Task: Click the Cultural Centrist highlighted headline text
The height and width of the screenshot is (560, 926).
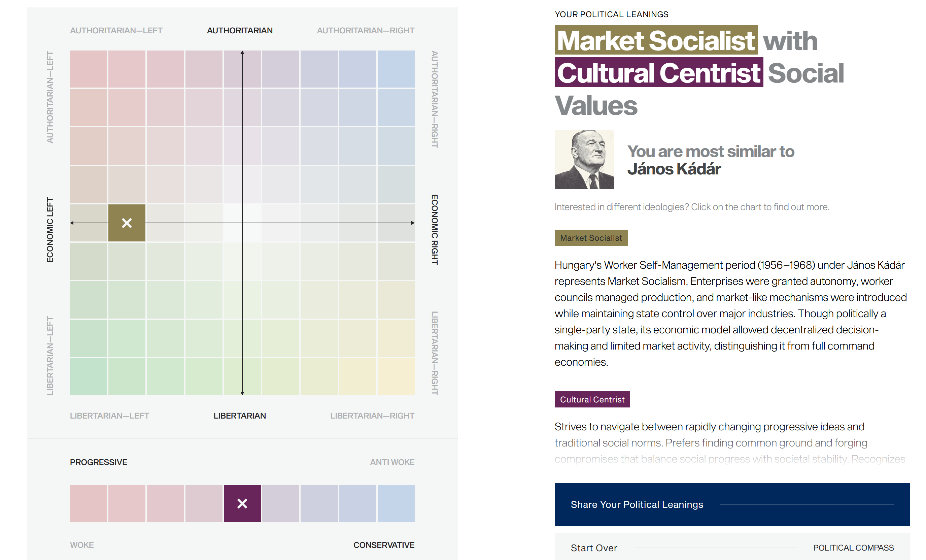Action: 658,72
